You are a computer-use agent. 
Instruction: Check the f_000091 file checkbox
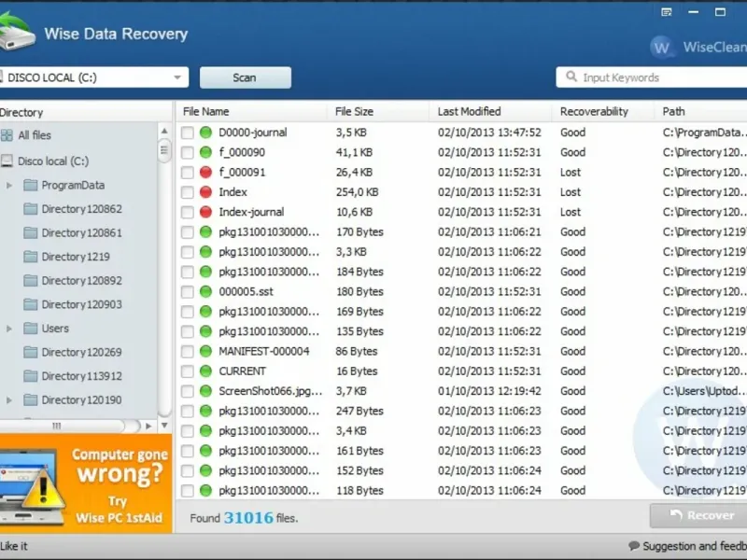point(188,173)
